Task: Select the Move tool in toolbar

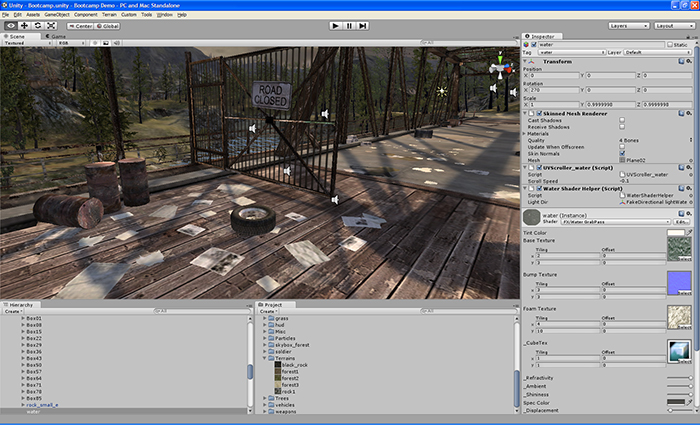Action: click(24, 26)
